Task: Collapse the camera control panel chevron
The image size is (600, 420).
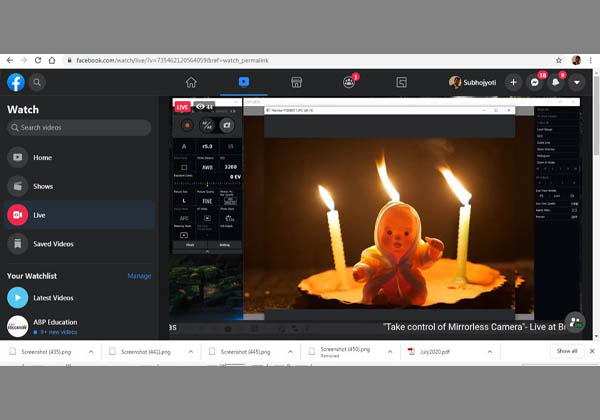Action: 207,252
